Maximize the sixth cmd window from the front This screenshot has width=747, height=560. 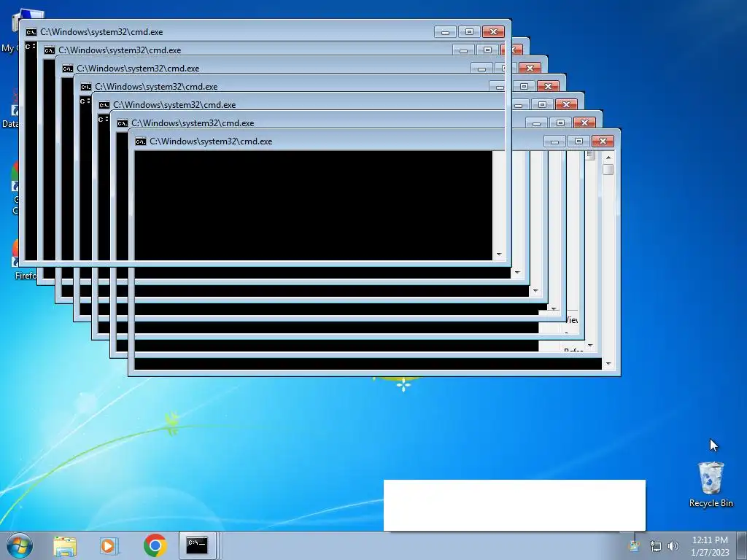tap(560, 122)
